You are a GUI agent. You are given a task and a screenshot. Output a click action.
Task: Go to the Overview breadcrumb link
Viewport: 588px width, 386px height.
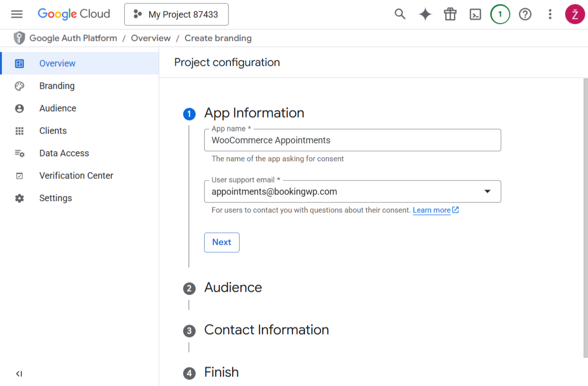(x=151, y=38)
